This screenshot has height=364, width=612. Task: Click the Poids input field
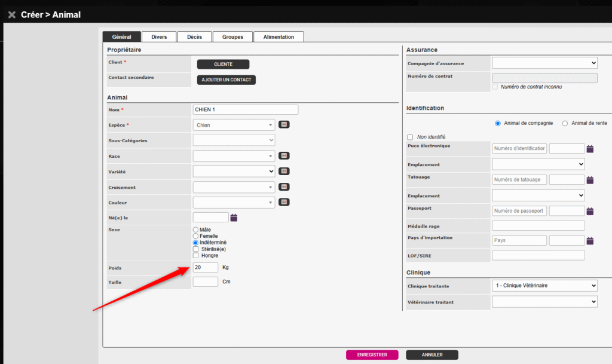(x=206, y=267)
